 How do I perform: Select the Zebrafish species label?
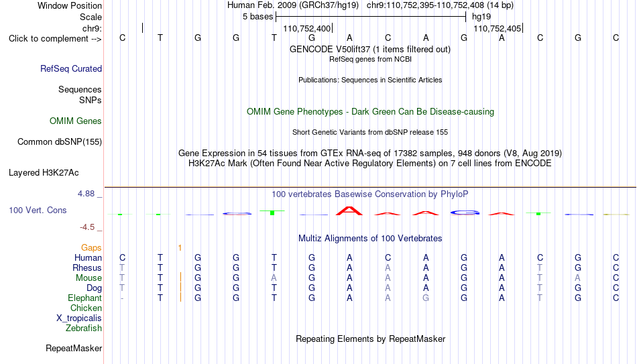click(84, 328)
